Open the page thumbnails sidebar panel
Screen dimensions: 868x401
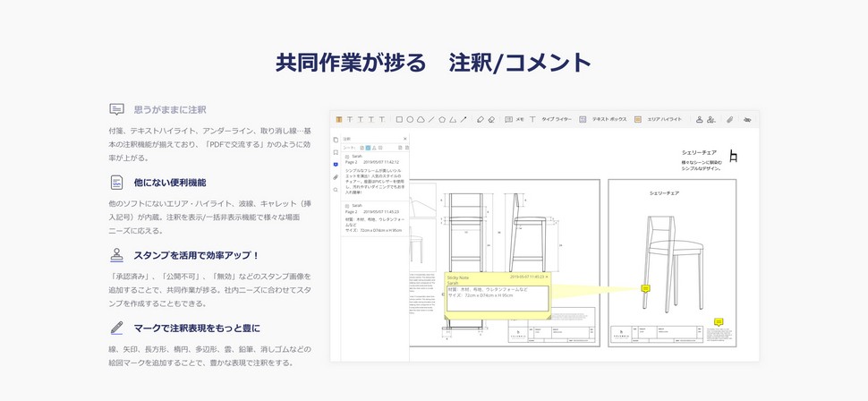336,140
